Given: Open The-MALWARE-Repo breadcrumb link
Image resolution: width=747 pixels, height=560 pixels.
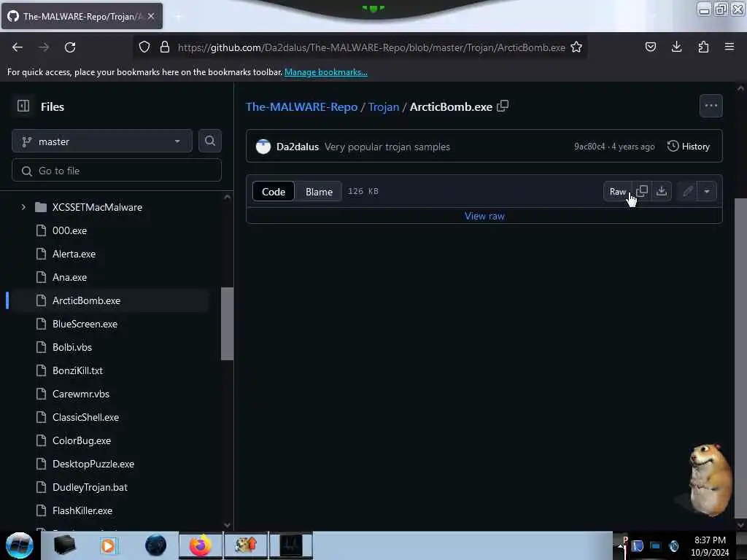Looking at the screenshot, I should (301, 106).
